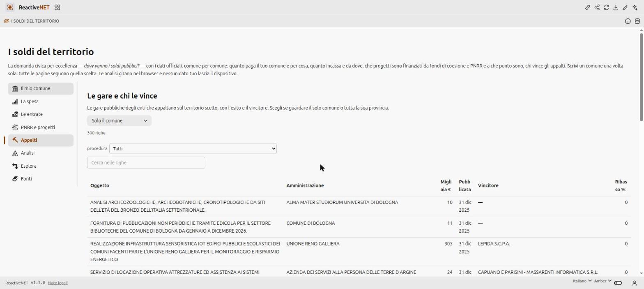Click the vertical page scrollbar thumb
Viewport: 644px width, 289px height.
pos(641,77)
